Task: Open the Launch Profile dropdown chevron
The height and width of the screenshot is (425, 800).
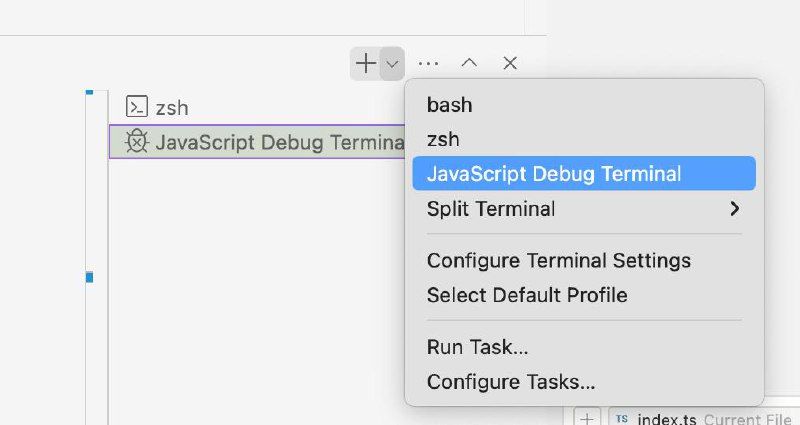Action: 392,63
